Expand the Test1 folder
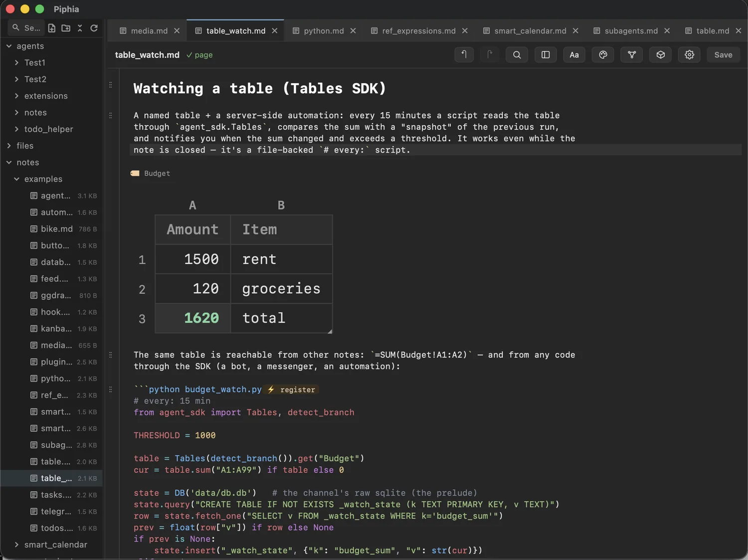This screenshot has width=748, height=560. tap(17, 63)
